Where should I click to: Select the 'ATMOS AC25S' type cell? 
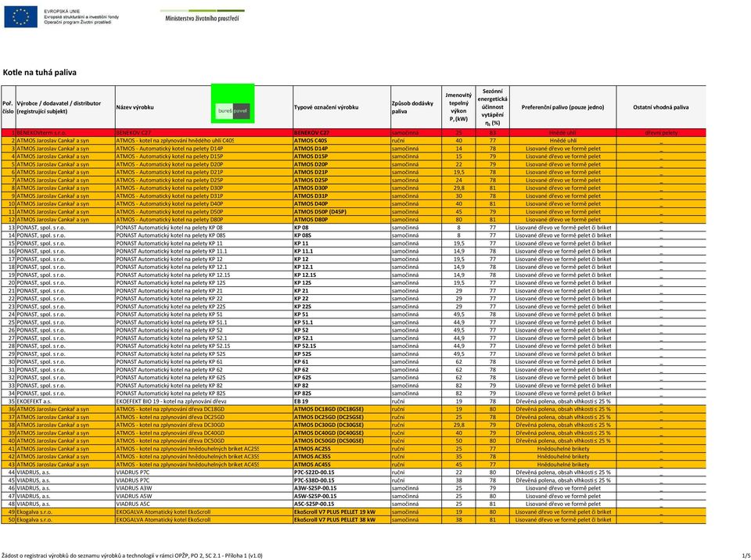click(x=342, y=449)
